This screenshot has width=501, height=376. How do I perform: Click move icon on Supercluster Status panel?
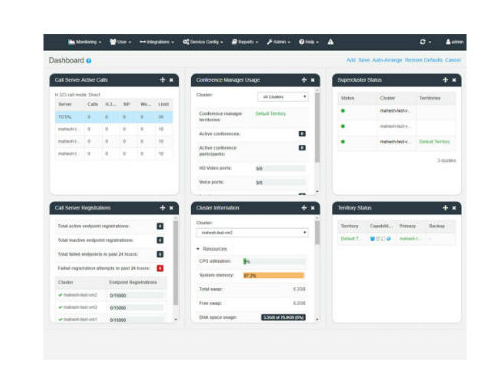point(445,80)
